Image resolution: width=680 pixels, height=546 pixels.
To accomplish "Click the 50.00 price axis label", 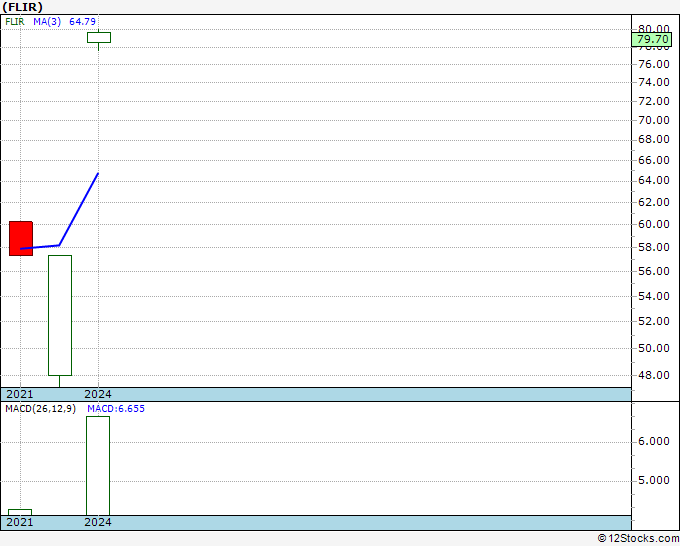I will [x=654, y=348].
